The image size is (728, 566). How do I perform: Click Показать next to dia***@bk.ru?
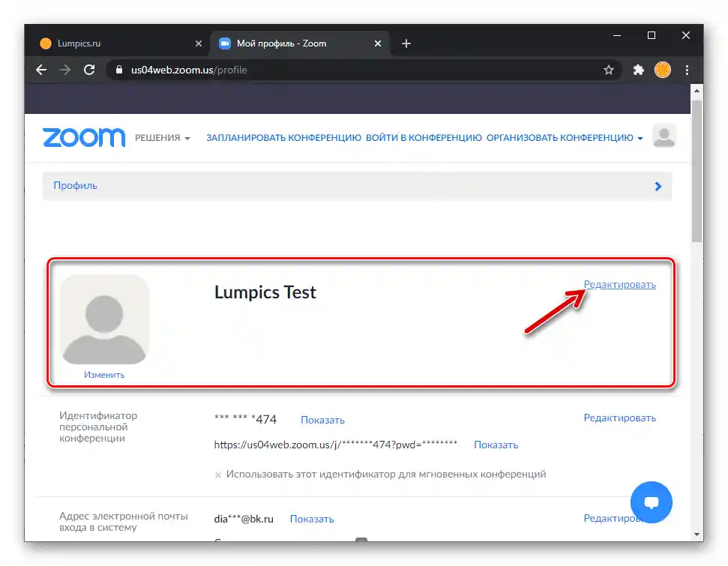[x=312, y=519]
